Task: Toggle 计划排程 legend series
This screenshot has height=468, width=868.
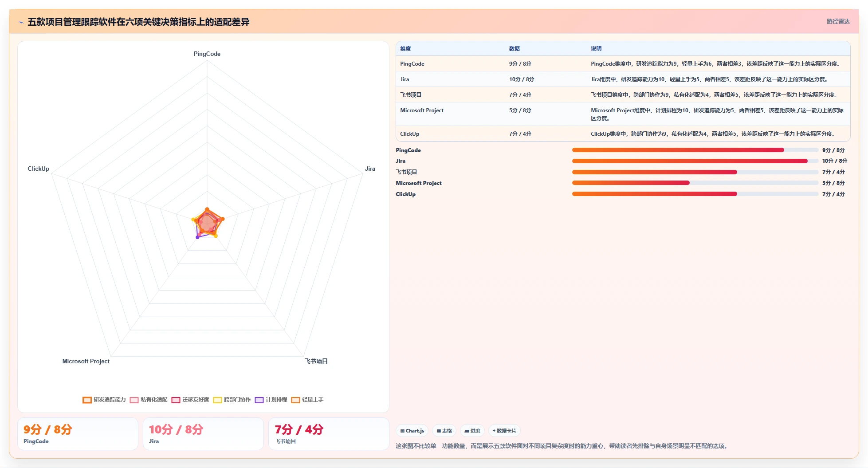Action: pos(271,400)
